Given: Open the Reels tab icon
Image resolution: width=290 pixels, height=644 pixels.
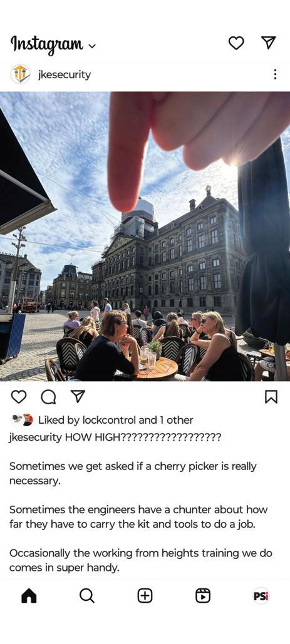Looking at the screenshot, I should [x=203, y=596].
